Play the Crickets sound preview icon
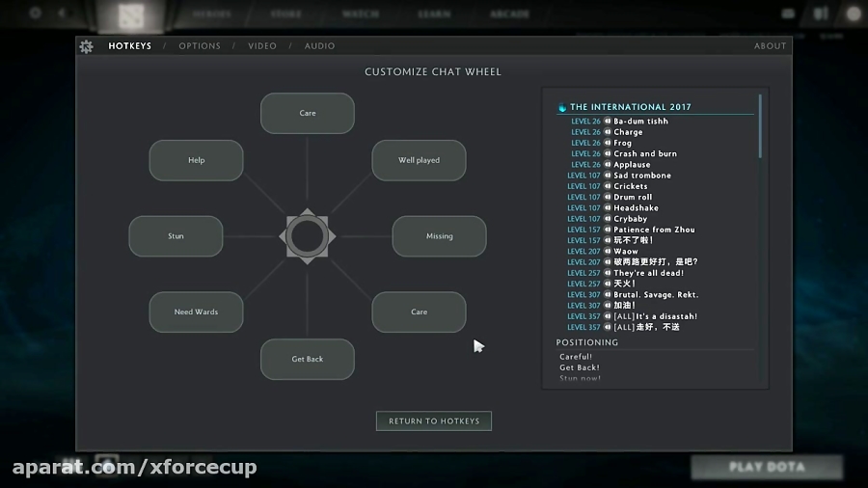868x488 pixels. [x=608, y=186]
